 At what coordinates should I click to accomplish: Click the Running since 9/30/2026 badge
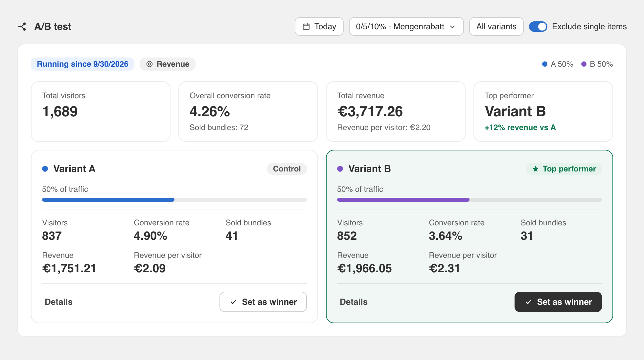click(x=82, y=64)
